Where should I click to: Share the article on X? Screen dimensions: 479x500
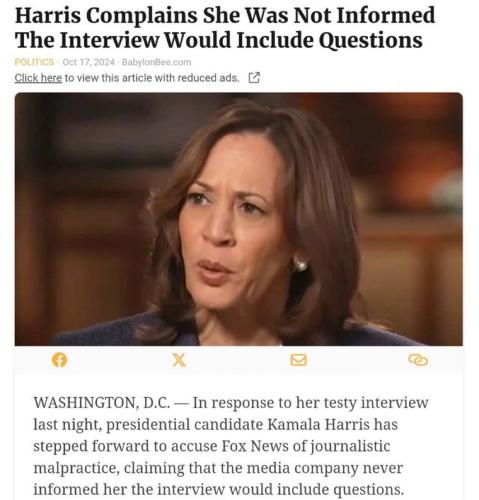pos(179,360)
